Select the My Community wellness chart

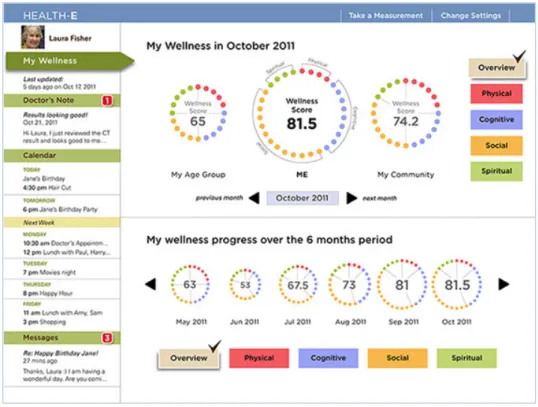[x=406, y=113]
